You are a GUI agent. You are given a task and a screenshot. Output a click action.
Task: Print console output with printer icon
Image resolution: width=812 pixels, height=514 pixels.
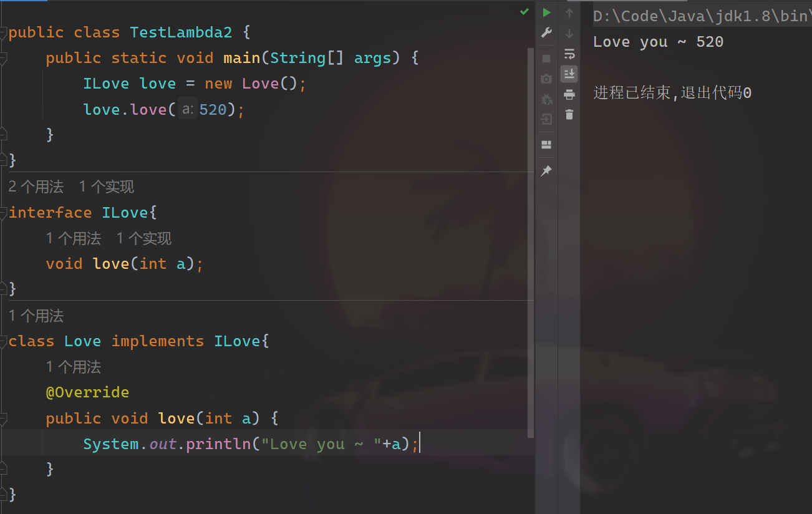pos(569,94)
